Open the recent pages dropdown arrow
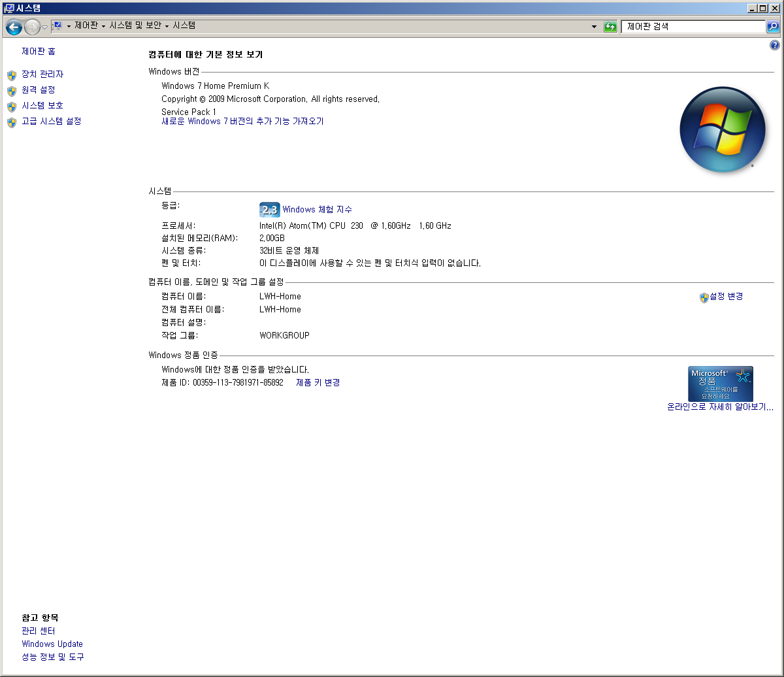The width and height of the screenshot is (784, 677). tap(44, 27)
